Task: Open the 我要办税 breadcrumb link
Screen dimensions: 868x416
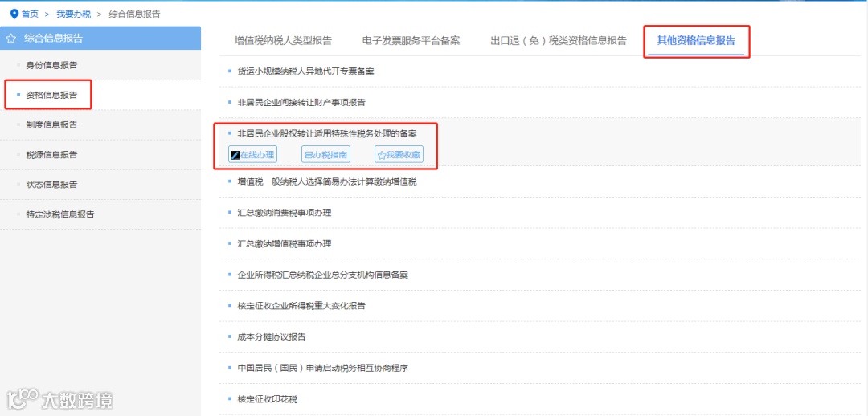Action: click(x=74, y=14)
